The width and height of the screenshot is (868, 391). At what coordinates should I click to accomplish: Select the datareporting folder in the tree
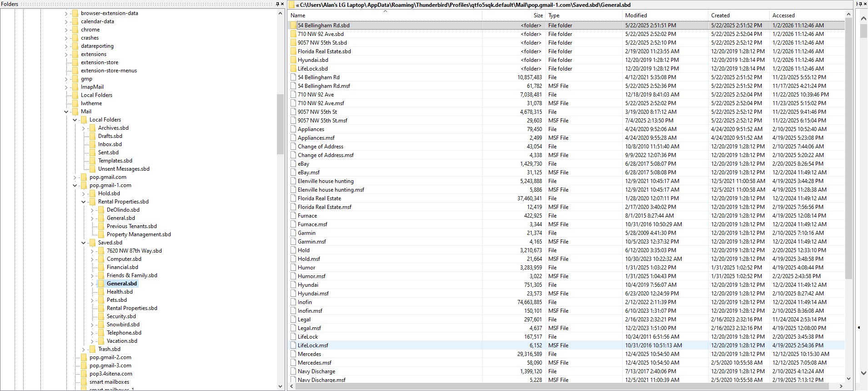(97, 46)
